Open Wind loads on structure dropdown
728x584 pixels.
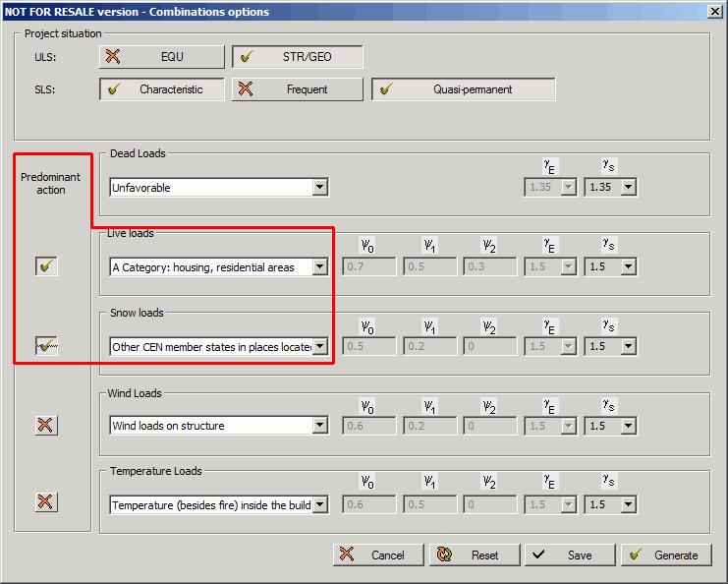(x=219, y=426)
